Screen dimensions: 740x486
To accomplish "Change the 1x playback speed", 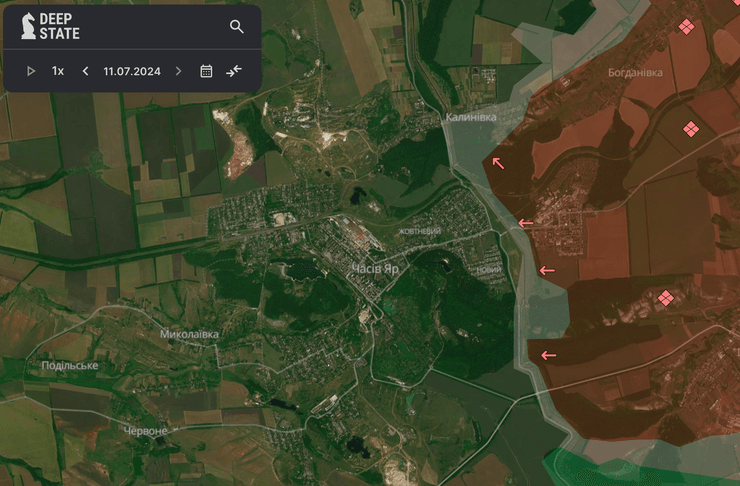I will tap(58, 71).
